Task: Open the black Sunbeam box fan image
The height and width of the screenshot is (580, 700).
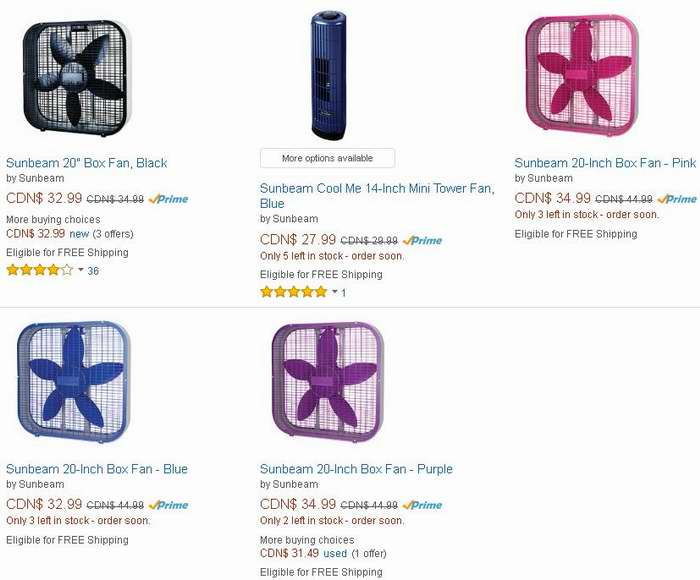Action: click(x=75, y=78)
